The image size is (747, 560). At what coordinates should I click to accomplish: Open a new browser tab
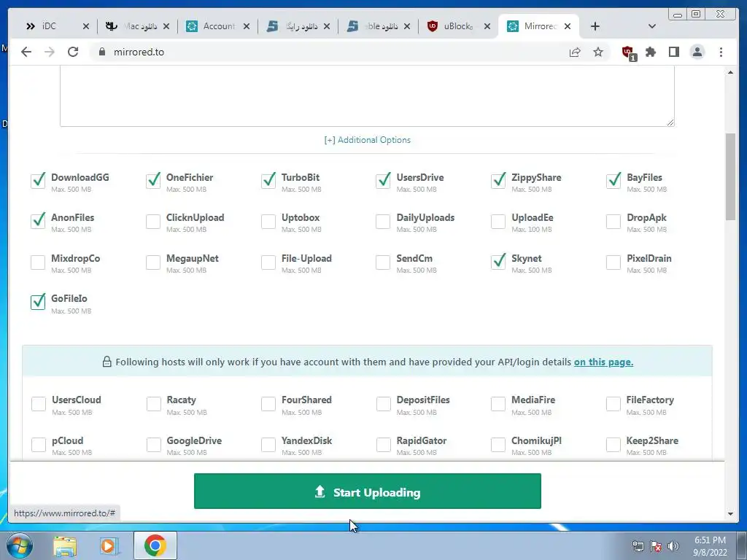click(x=595, y=26)
